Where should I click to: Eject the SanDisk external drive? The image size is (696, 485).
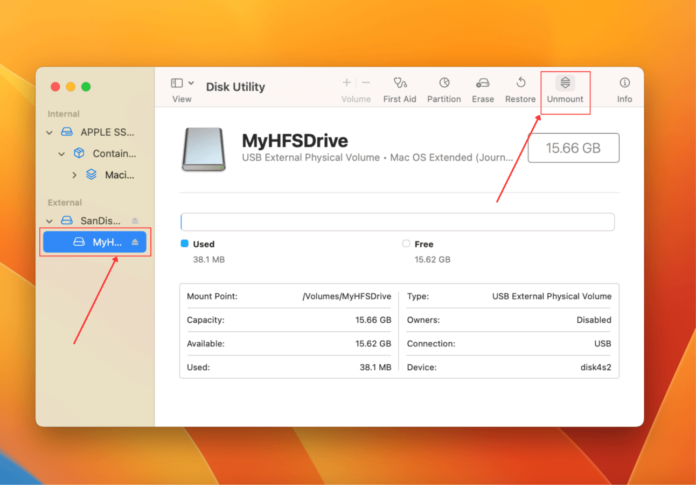pos(135,220)
